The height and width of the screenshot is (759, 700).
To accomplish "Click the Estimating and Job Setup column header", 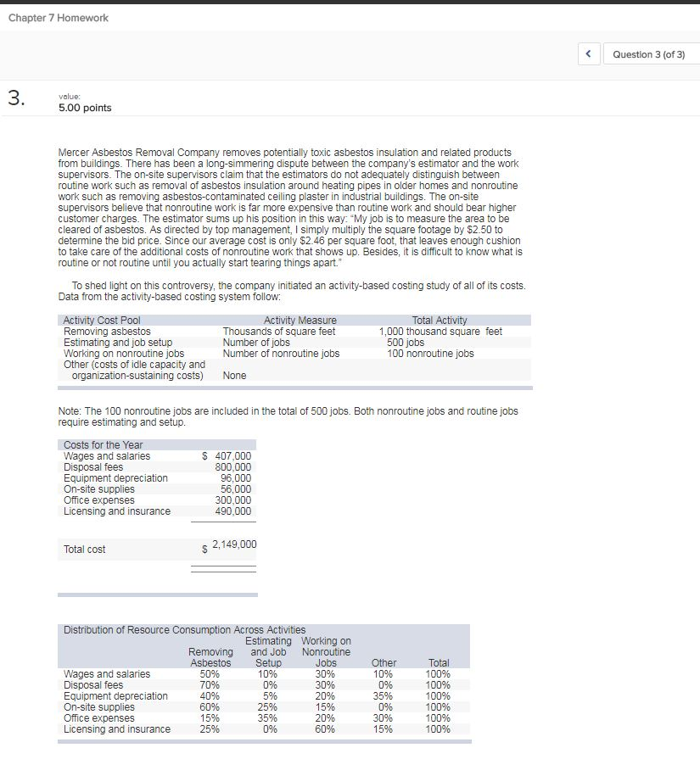I will [268, 652].
